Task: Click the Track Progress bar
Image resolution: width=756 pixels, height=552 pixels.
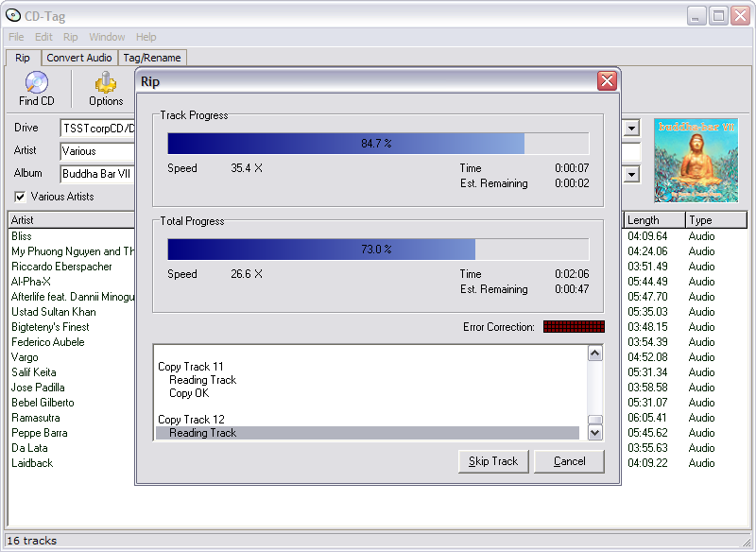Action: (378, 144)
